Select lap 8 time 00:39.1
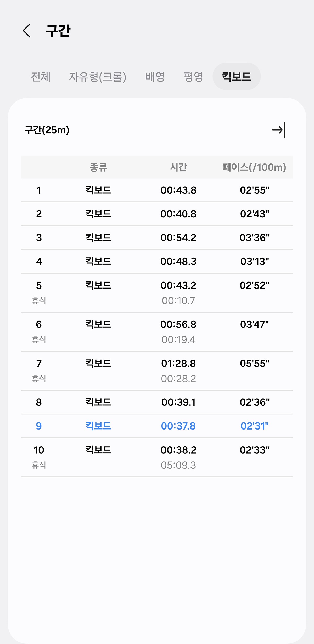 [178, 402]
